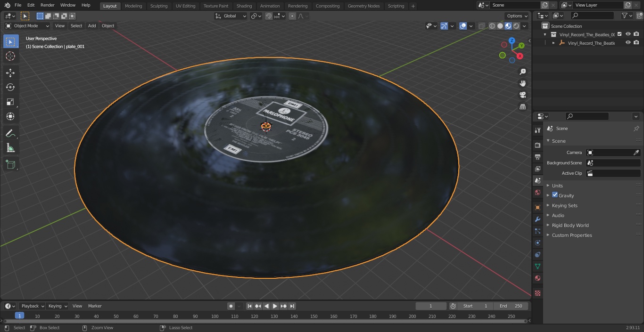
Task: Click the pan view hand icon
Action: click(522, 83)
